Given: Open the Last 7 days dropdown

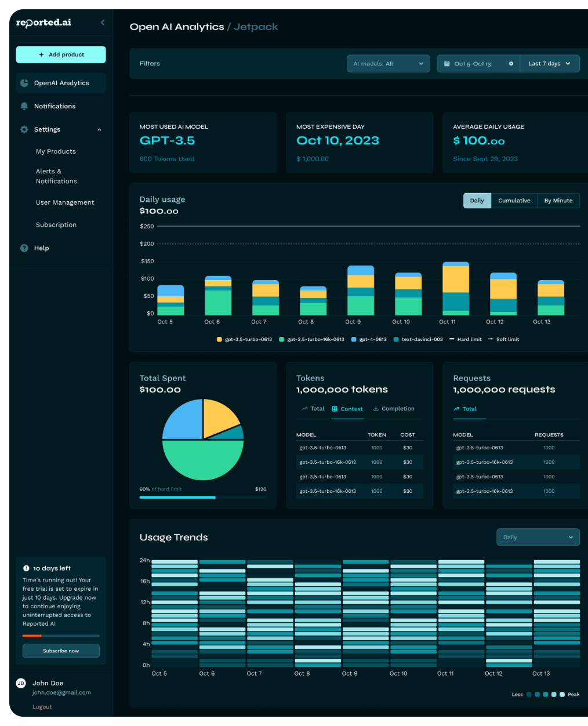Looking at the screenshot, I should (x=549, y=64).
